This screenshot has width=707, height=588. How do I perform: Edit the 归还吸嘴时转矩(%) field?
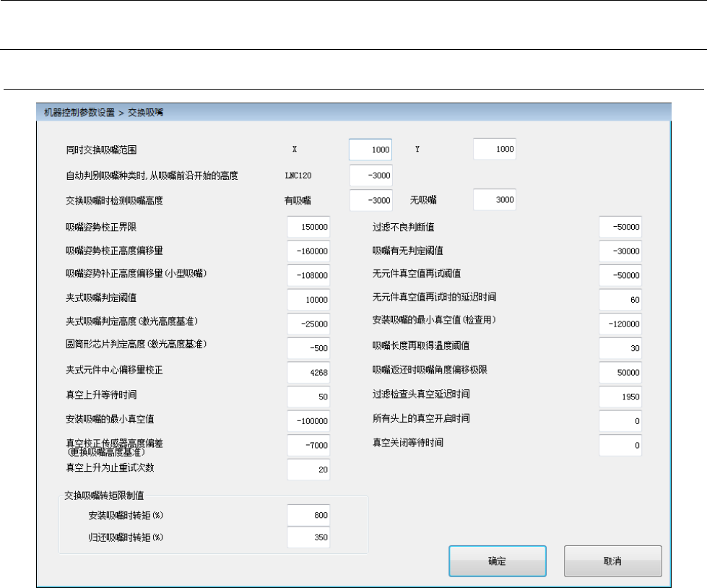pyautogui.click(x=308, y=537)
